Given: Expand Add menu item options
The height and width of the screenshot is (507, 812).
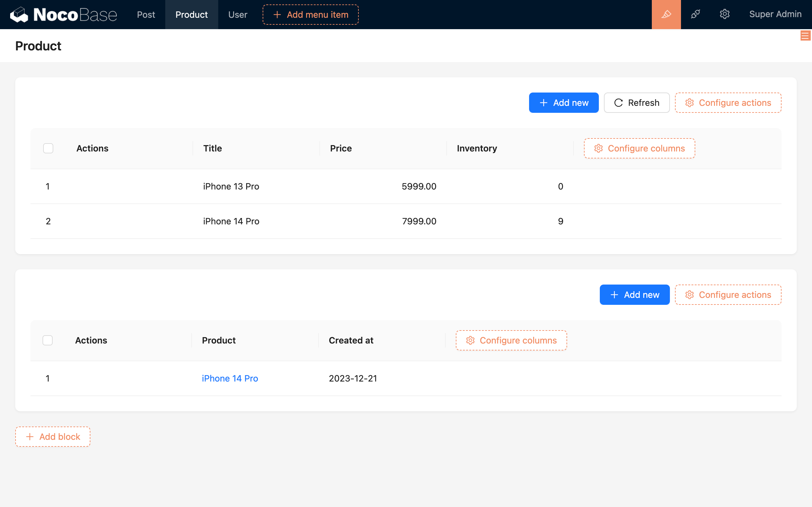Looking at the screenshot, I should pyautogui.click(x=311, y=15).
